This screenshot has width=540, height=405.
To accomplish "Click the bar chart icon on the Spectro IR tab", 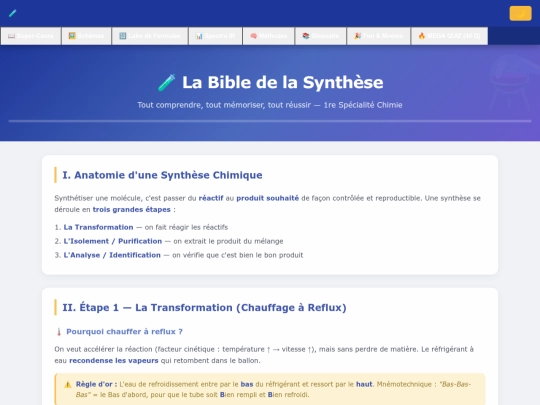I will 199,36.
